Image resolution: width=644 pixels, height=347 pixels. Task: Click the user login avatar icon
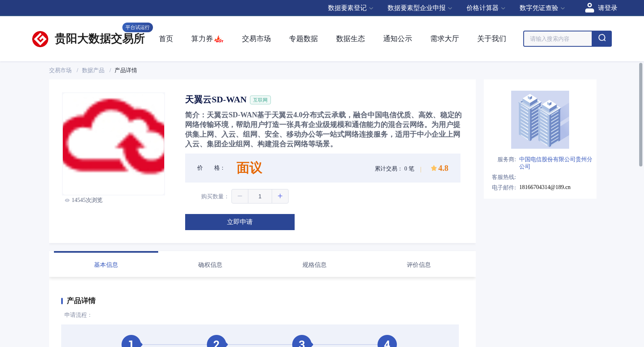pos(590,8)
